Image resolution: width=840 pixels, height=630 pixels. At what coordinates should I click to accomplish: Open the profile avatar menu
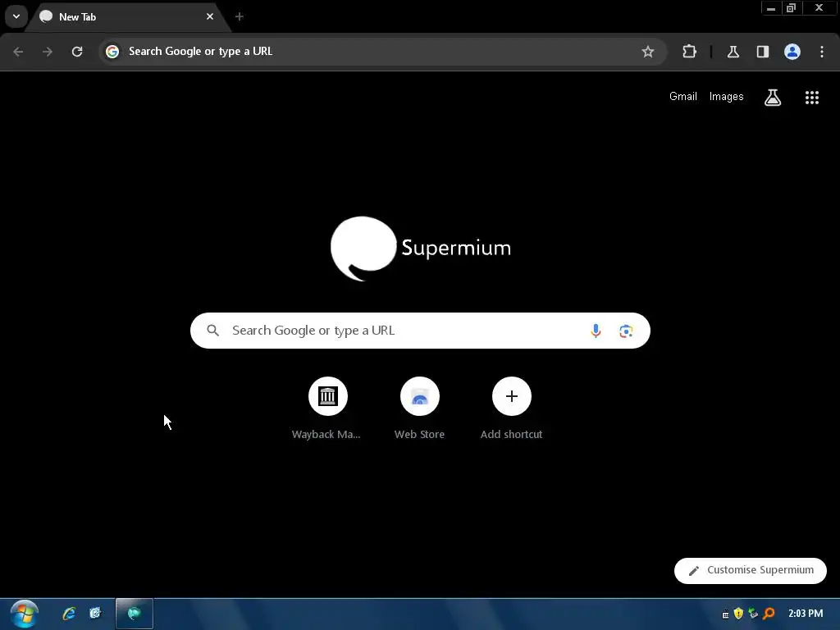point(792,52)
